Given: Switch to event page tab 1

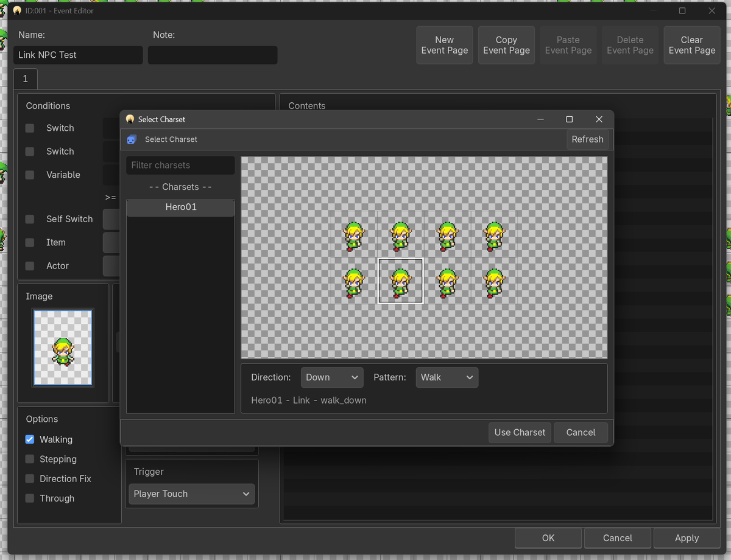Looking at the screenshot, I should tap(25, 79).
